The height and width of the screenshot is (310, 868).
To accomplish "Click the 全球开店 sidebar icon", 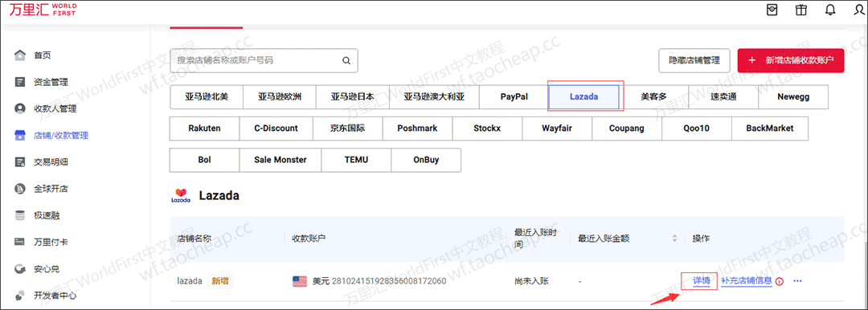I will 20,189.
